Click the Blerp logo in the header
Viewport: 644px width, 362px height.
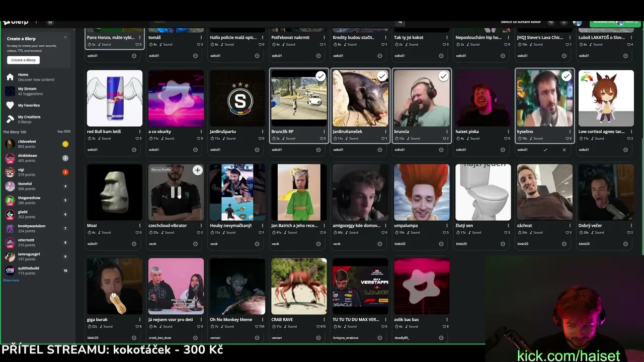click(x=16, y=22)
